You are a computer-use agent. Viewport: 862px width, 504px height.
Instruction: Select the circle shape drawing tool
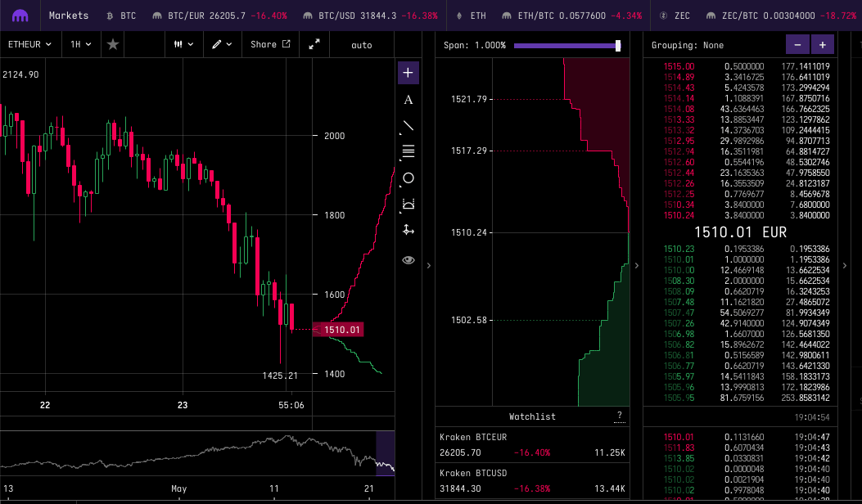(408, 178)
